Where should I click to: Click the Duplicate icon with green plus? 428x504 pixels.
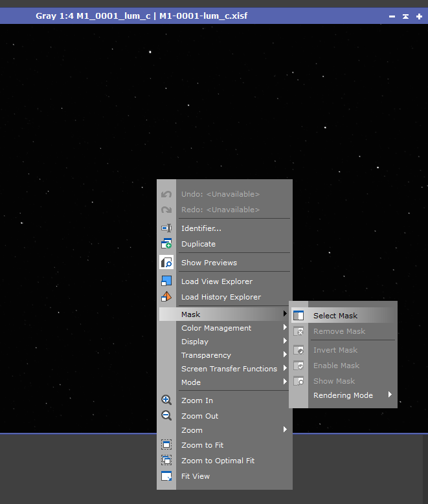click(x=166, y=244)
